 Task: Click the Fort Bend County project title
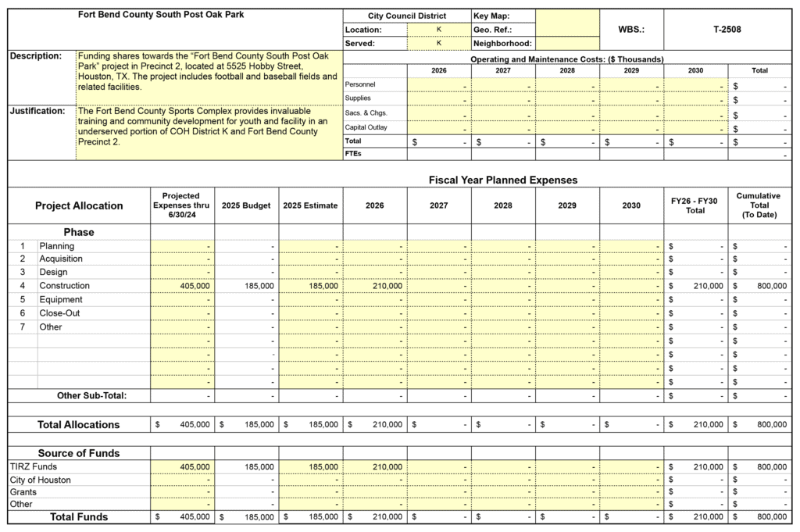pos(160,14)
